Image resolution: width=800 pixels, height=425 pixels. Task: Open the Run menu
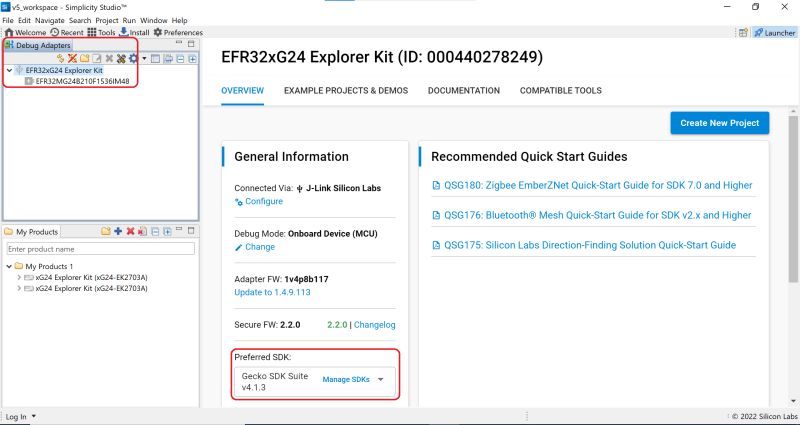pos(129,20)
